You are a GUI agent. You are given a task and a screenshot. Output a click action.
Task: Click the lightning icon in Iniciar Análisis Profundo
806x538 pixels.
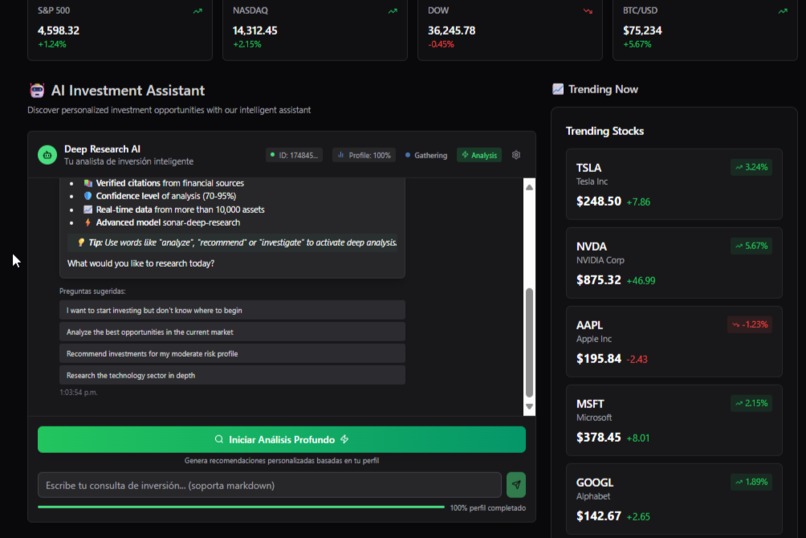[344, 439]
